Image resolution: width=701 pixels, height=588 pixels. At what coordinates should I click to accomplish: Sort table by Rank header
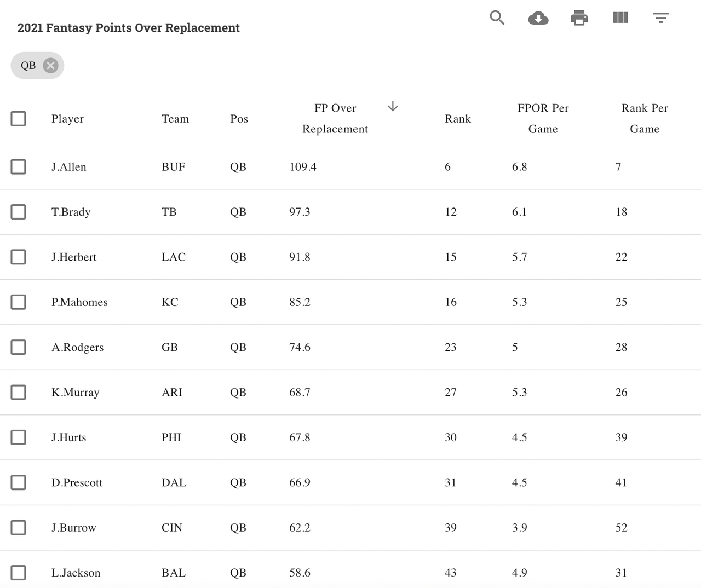458,119
